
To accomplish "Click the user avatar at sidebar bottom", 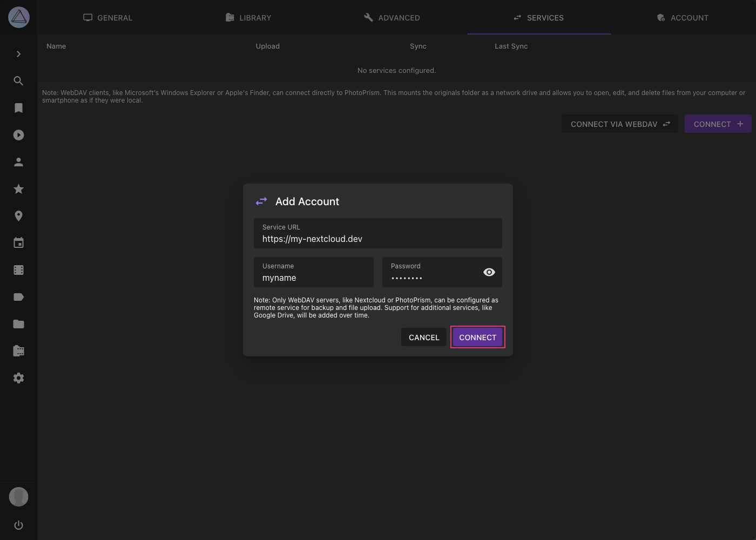I will click(x=18, y=496).
